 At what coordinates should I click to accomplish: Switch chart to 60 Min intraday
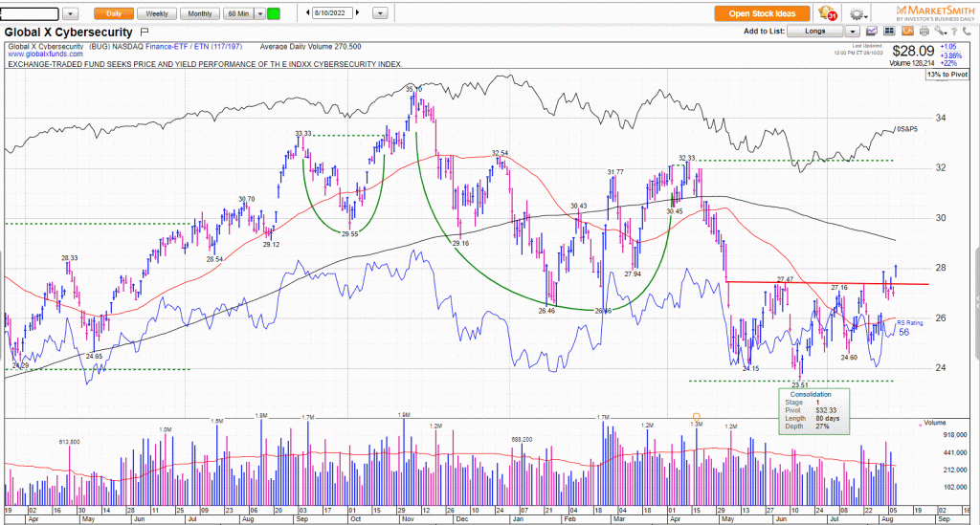coord(238,13)
